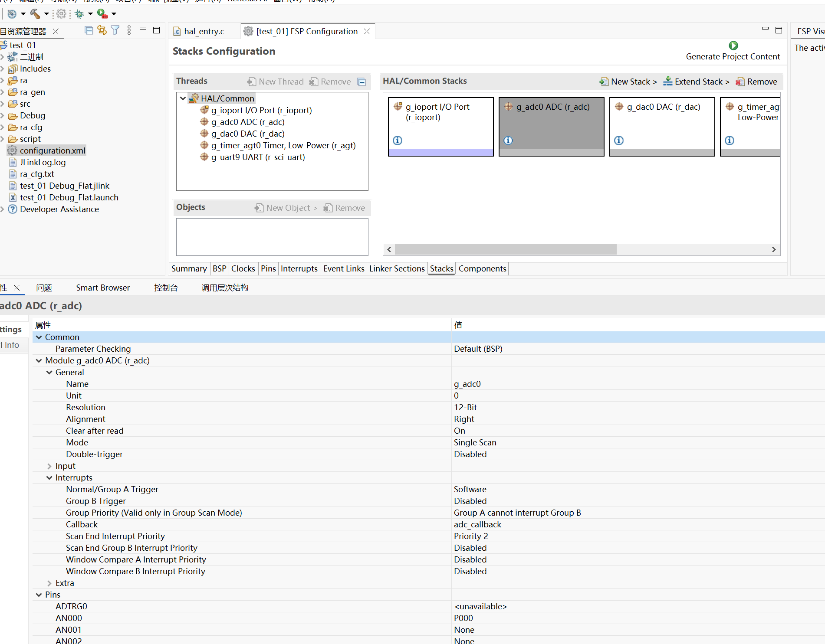Click info icon on g_timer_agt stack block
Screen dimensions: 825x644
point(730,141)
